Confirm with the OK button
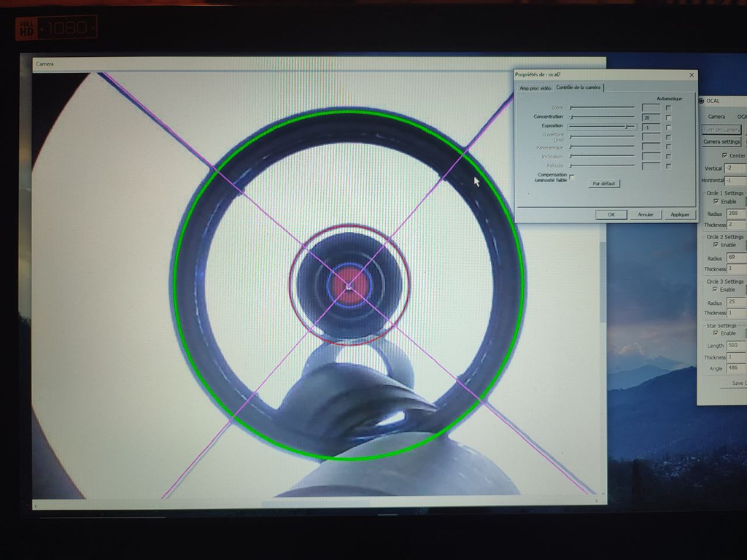This screenshot has height=560, width=747. (x=611, y=215)
